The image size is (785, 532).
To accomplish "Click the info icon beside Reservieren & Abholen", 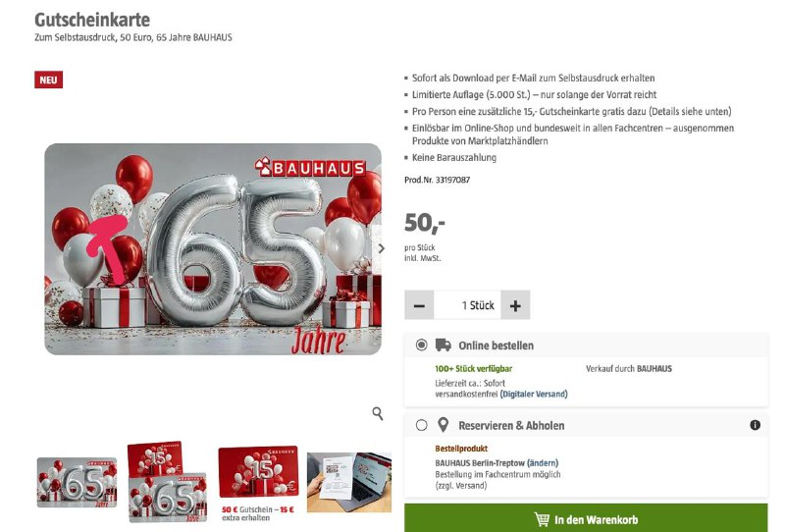I will point(755,425).
